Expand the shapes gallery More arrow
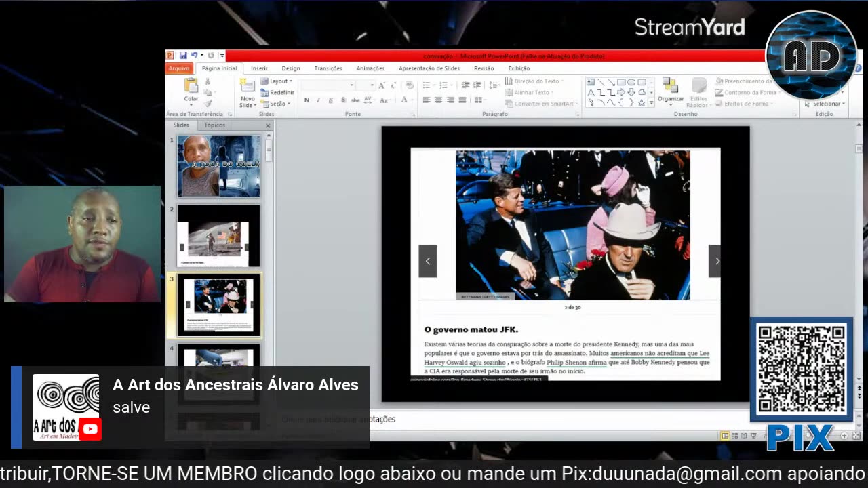Viewport: 868px width, 488px height. [x=652, y=103]
